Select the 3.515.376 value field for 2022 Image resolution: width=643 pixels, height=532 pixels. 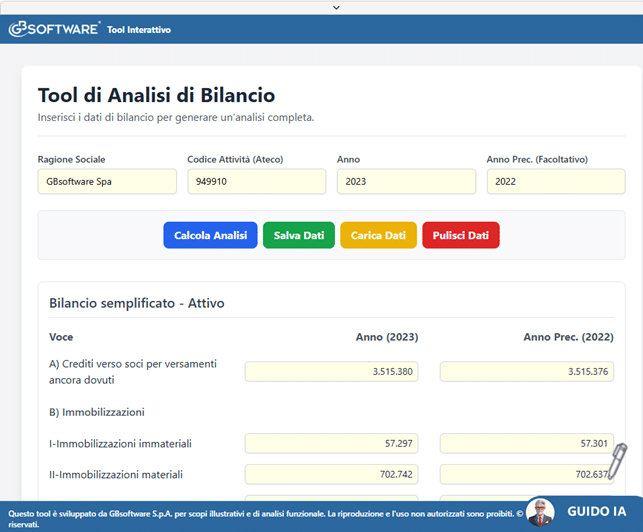[527, 372]
